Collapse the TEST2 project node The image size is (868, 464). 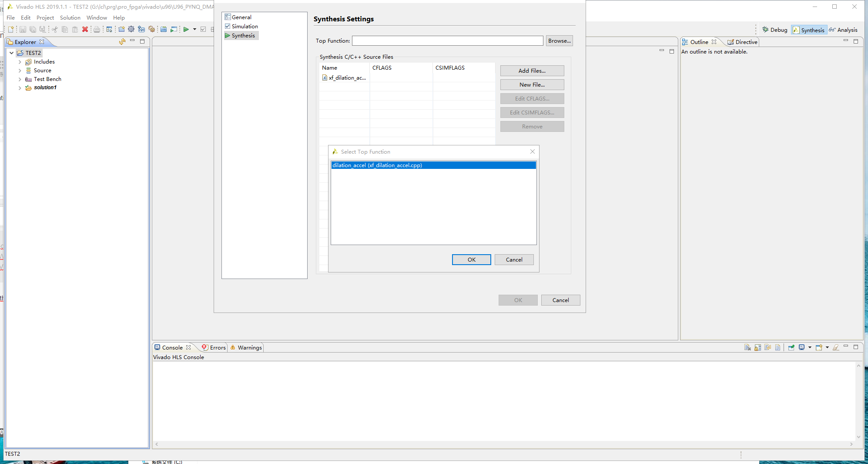coord(11,53)
